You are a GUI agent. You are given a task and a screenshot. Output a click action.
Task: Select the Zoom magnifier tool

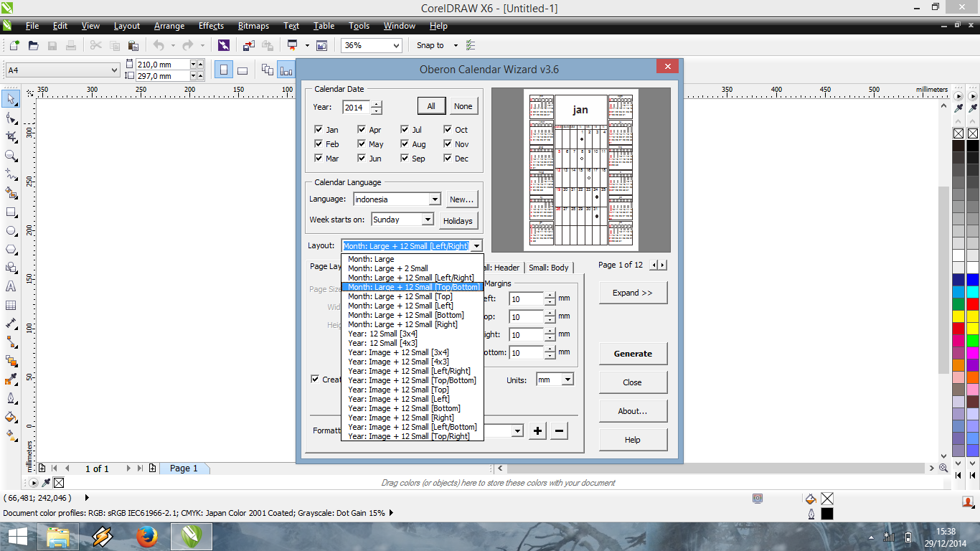11,155
